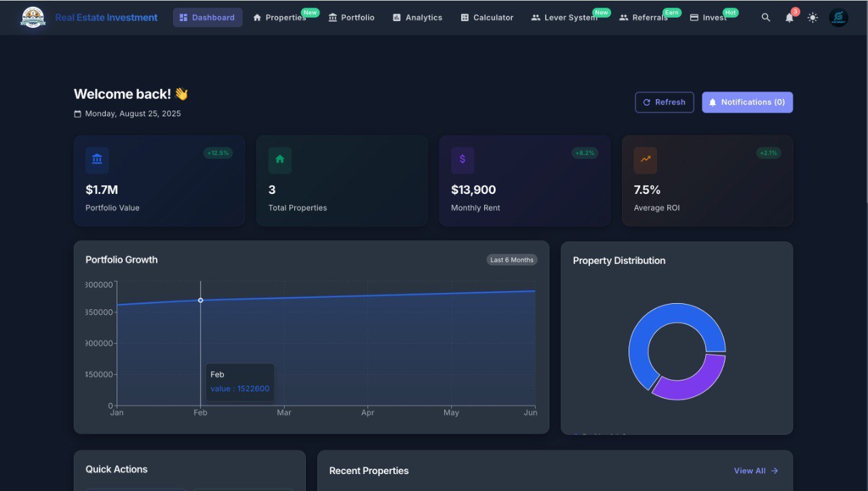Viewport: 868px width, 491px height.
Task: Switch to the Analytics tab
Action: (x=417, y=18)
